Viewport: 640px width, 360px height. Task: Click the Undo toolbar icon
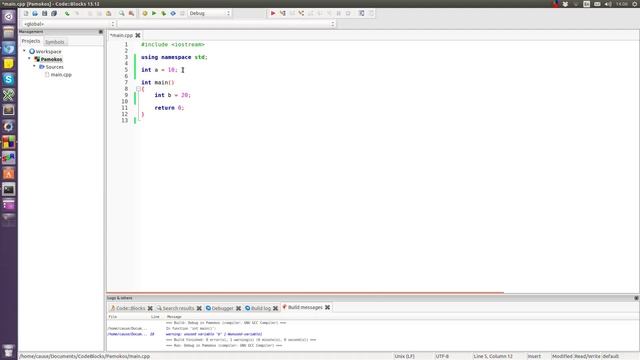[67, 13]
